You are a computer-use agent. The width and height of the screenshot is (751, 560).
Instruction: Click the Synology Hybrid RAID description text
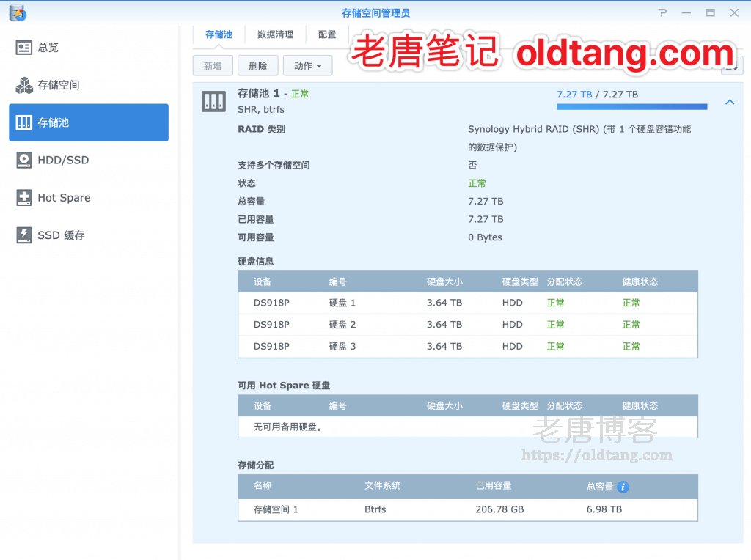(579, 138)
